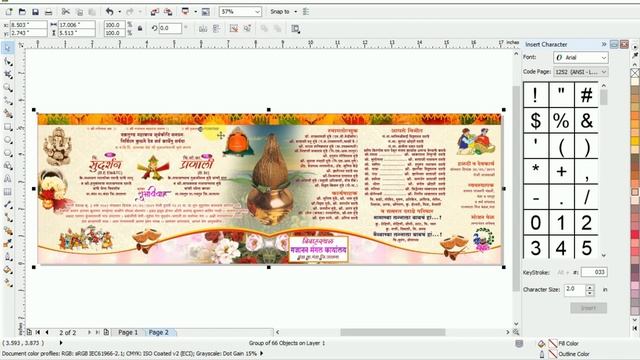
Task: Select the Shape tool in the toolbox
Action: point(8,62)
